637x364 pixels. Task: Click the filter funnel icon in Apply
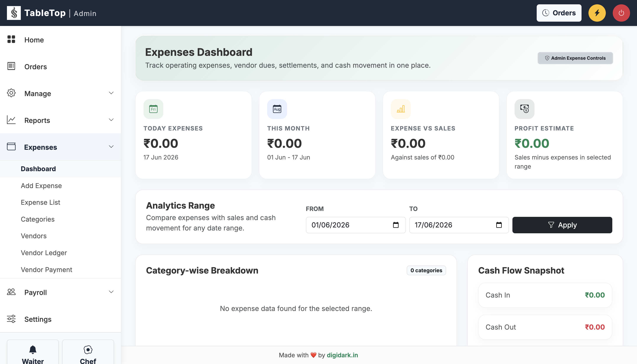pyautogui.click(x=551, y=225)
